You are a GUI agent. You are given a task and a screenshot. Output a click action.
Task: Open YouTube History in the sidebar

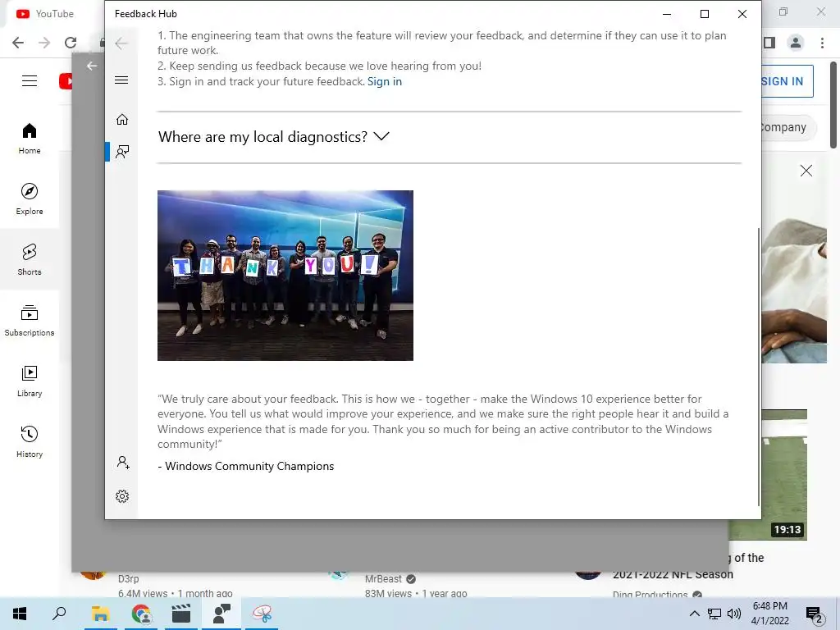[x=30, y=441]
